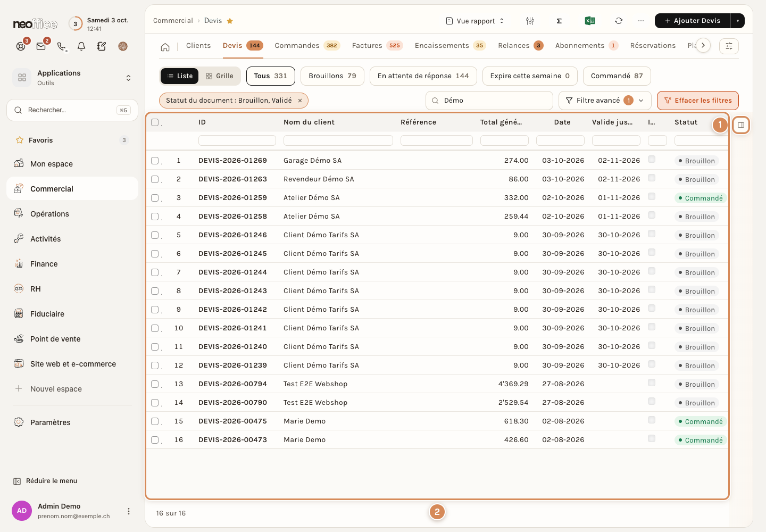Tick the checkbox for DEVIS-2026-00473
Viewport: 766px width, 532px height.
click(x=155, y=440)
